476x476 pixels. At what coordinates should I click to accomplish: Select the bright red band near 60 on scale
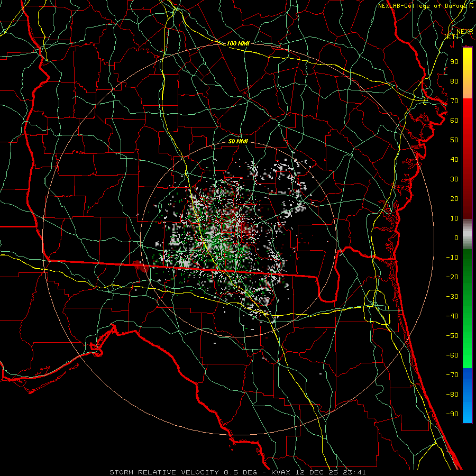click(467, 117)
